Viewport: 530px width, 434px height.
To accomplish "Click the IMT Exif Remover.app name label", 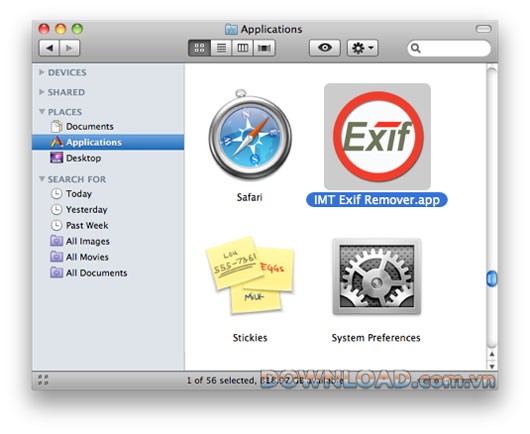I will point(377,200).
